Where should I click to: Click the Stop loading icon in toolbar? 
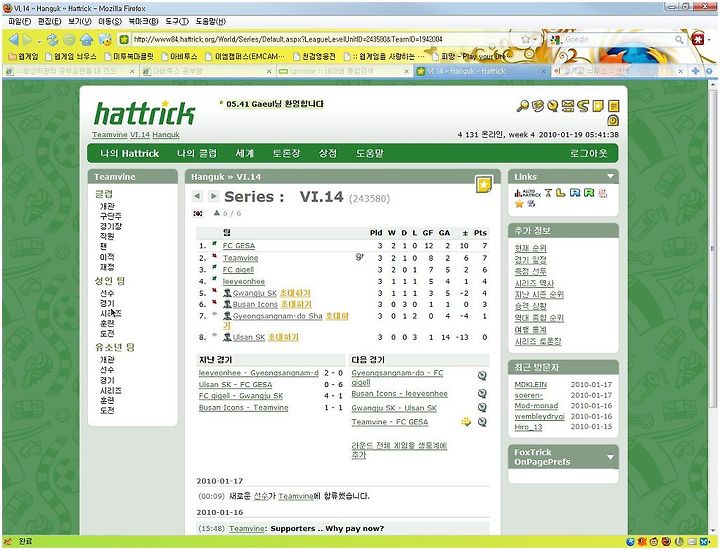pyautogui.click(x=69, y=40)
